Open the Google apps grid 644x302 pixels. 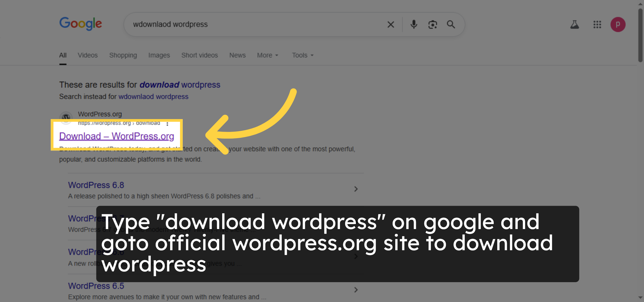tap(597, 24)
